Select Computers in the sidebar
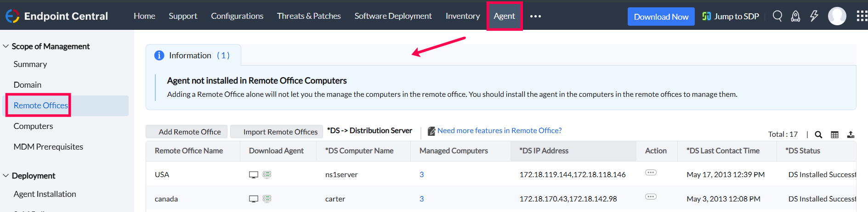This screenshot has height=212, width=868. tap(33, 126)
